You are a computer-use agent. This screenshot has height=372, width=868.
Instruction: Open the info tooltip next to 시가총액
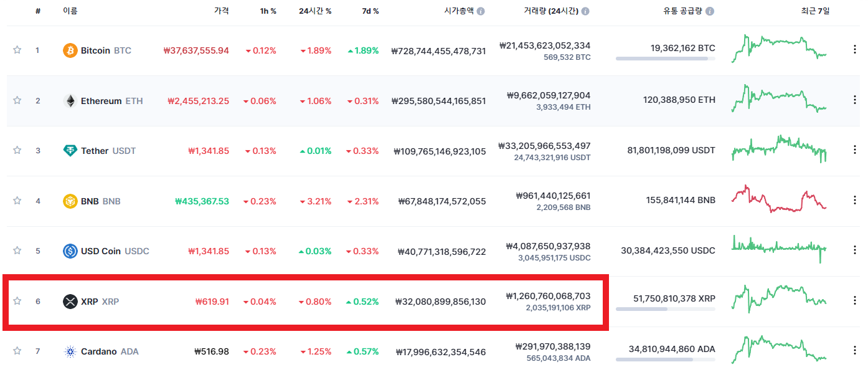[481, 11]
